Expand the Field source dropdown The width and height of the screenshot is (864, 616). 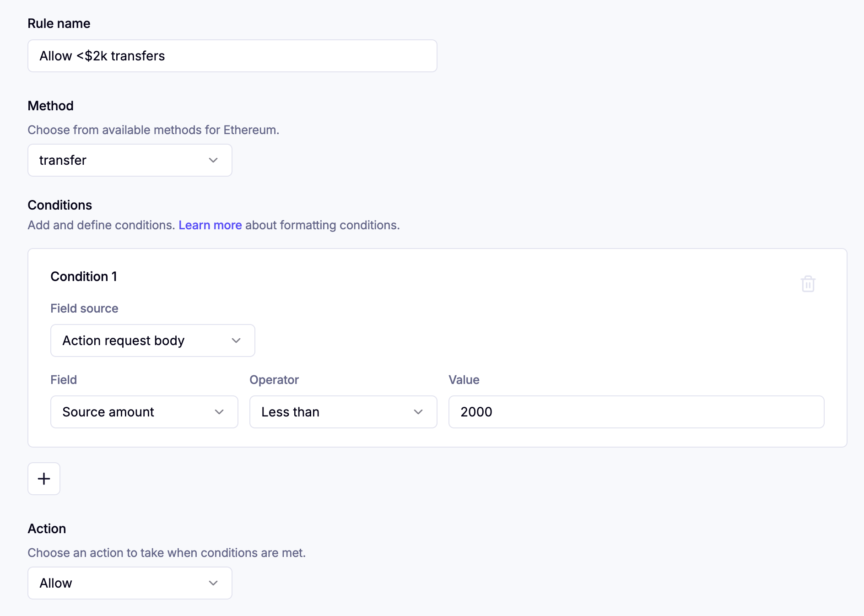153,340
